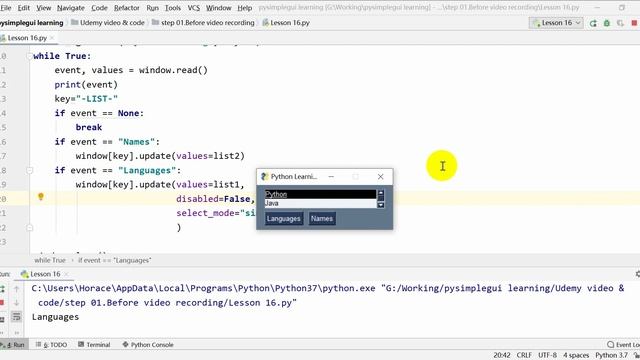The width and height of the screenshot is (640, 360).
Task: Click UTF-8 encoding in status bar
Action: tap(547, 356)
